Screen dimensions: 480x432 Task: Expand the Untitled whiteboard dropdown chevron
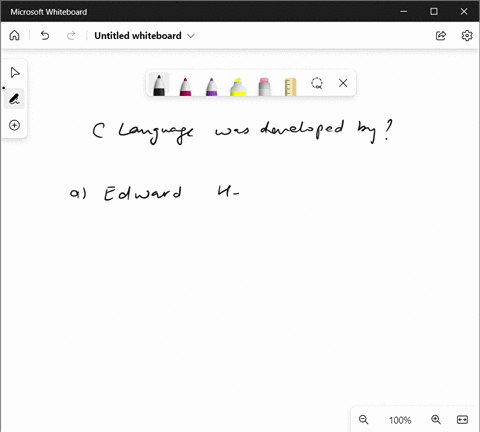pos(191,36)
